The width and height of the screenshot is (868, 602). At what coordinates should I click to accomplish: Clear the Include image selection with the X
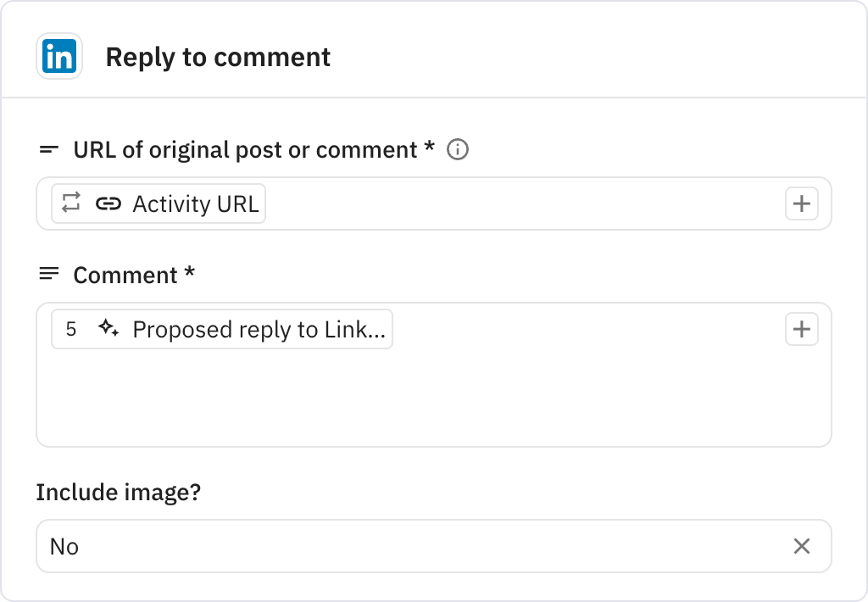[801, 546]
